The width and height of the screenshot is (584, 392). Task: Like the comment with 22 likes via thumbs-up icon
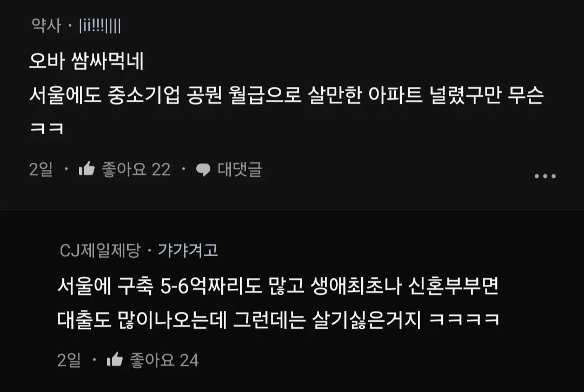87,169
